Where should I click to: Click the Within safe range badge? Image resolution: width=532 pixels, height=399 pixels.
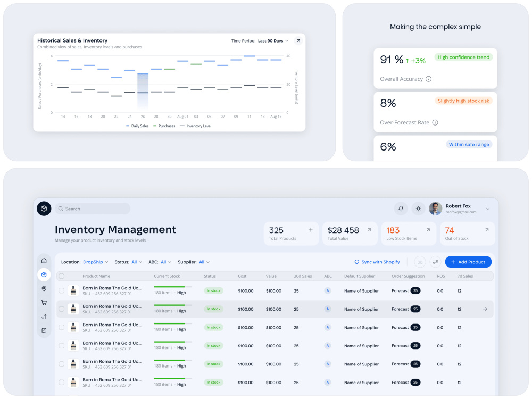469,145
